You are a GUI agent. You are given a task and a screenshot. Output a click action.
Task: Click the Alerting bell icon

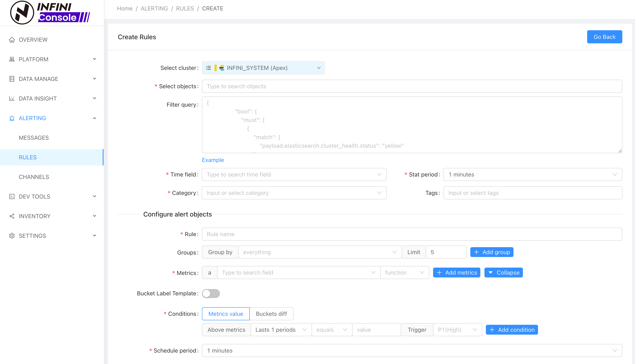[12, 118]
